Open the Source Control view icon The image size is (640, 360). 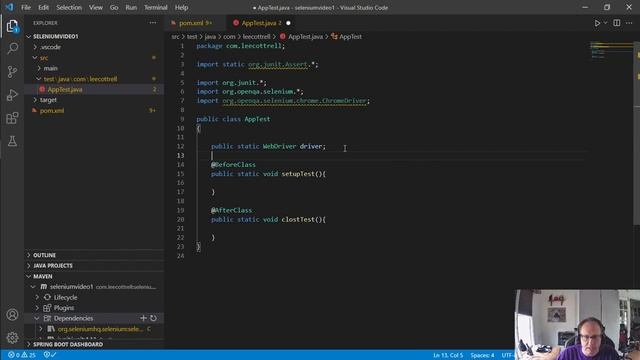pos(12,72)
